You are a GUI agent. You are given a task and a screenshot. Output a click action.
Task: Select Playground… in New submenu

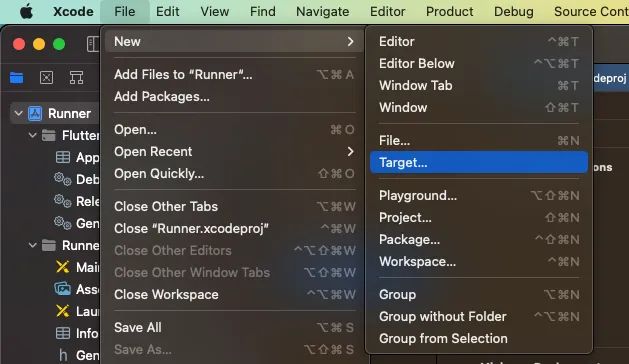[479, 195]
